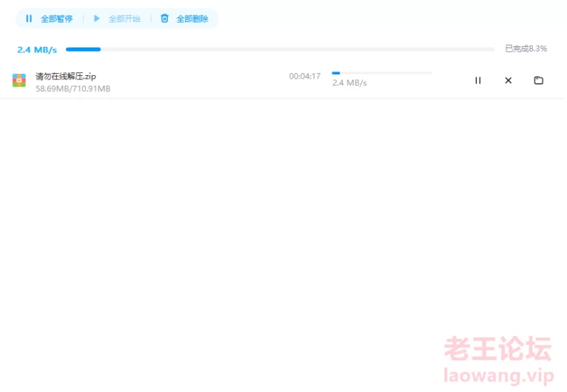The width and height of the screenshot is (567, 392).
Task: Click the overall download progress bar
Action: click(x=280, y=49)
